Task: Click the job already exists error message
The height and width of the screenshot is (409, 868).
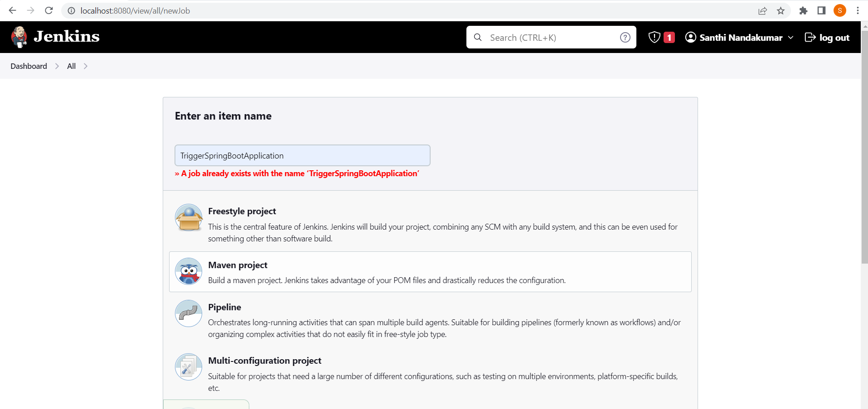Action: click(297, 173)
